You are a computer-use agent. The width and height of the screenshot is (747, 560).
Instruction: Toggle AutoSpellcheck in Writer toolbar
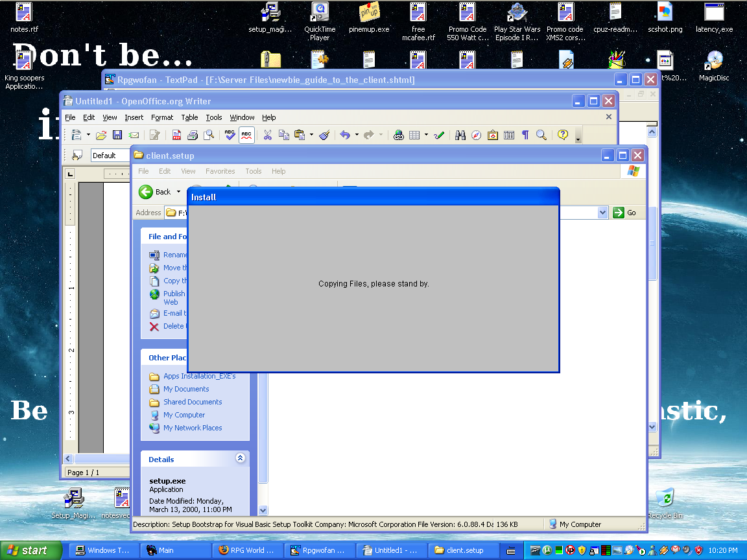point(246,135)
